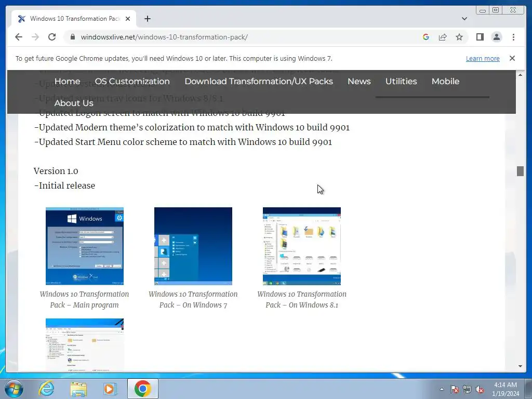Select the Windows 10 Transformation Pack tab
The height and width of the screenshot is (399, 532).
(x=74, y=19)
